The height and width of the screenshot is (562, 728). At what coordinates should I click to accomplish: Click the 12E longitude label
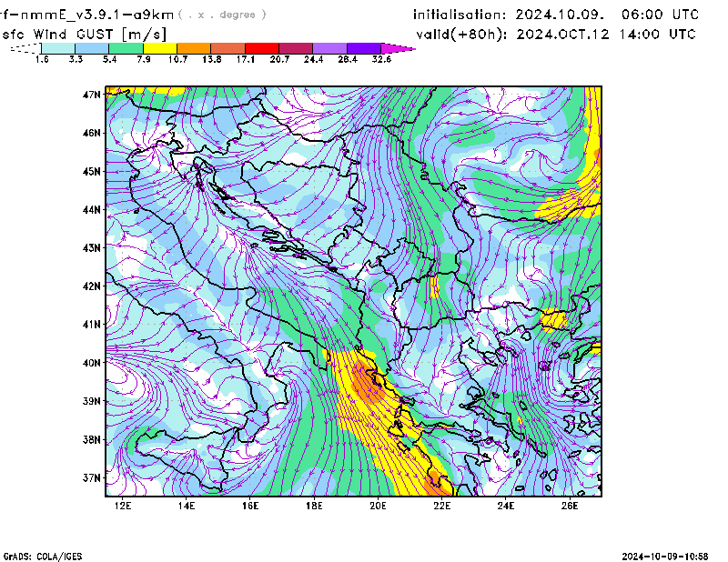(x=123, y=506)
